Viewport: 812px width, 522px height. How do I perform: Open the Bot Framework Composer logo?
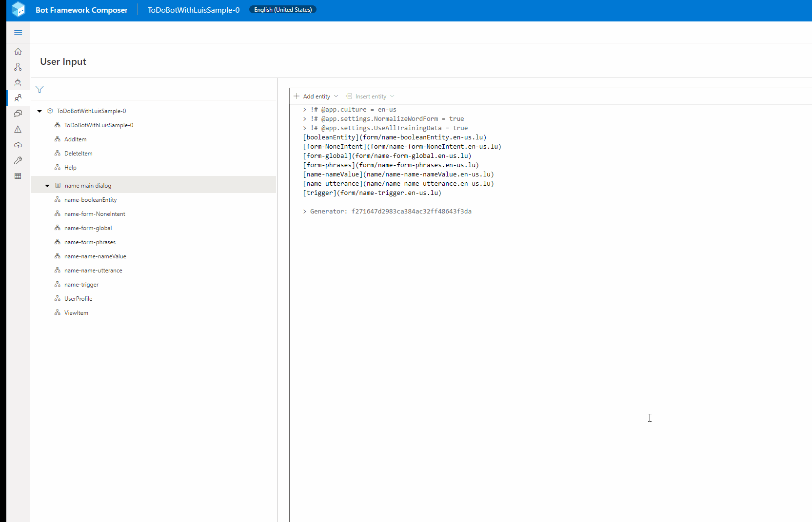(x=18, y=9)
